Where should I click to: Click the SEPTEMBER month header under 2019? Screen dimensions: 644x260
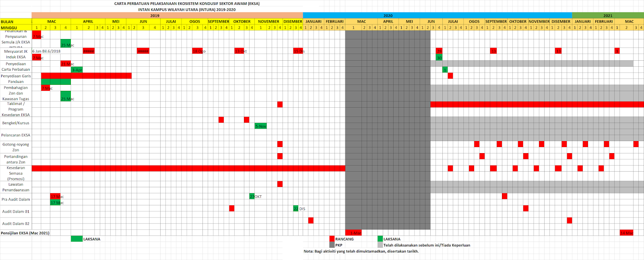click(x=219, y=22)
